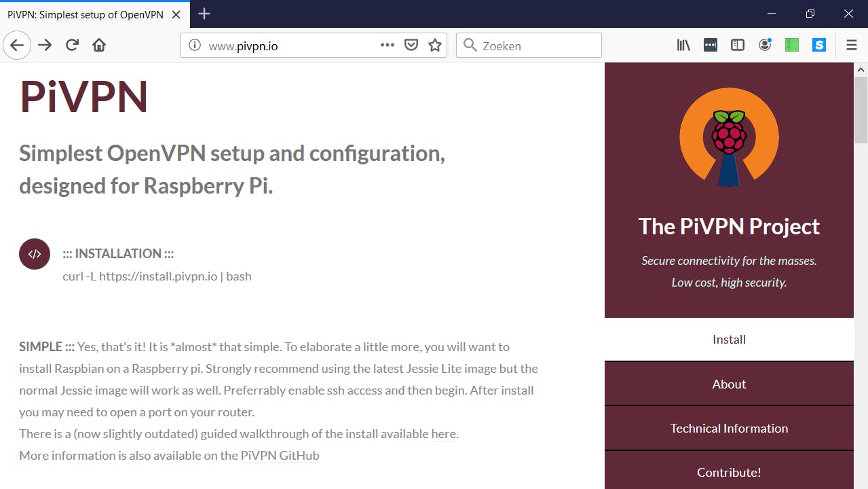Open the browser home page
The height and width of the screenshot is (489, 868).
99,46
